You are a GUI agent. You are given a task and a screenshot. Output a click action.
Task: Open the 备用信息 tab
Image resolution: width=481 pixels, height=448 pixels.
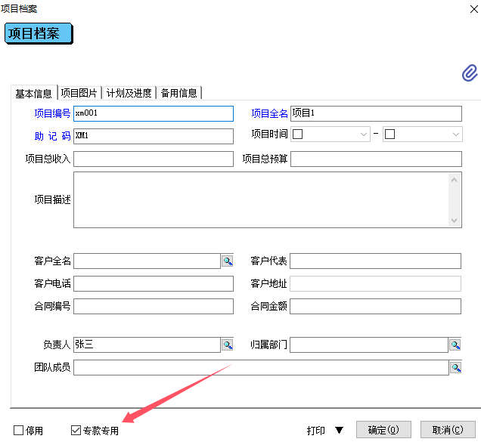178,93
